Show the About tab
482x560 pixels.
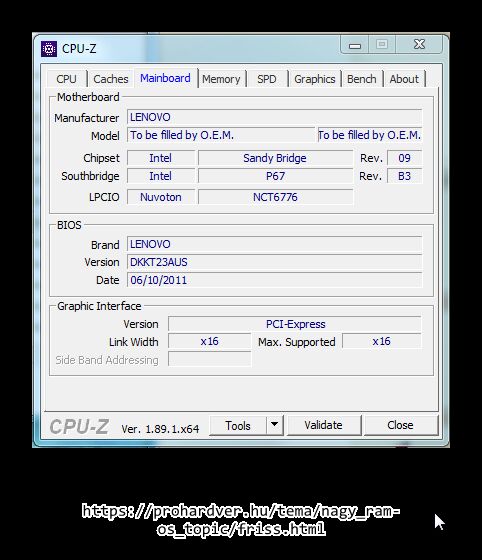pyautogui.click(x=404, y=79)
